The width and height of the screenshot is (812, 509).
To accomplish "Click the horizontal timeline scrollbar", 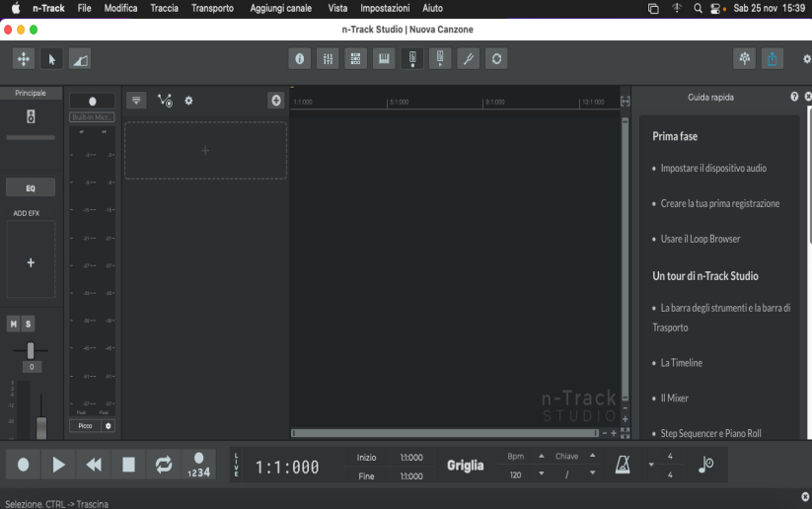I will (x=445, y=433).
